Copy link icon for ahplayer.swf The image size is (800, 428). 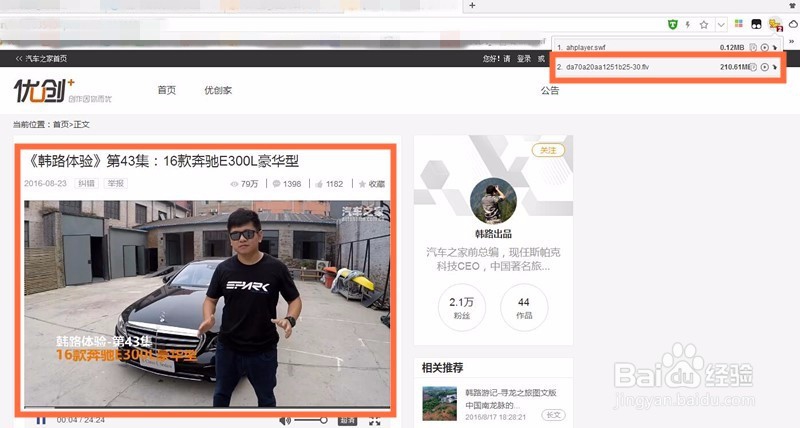753,47
